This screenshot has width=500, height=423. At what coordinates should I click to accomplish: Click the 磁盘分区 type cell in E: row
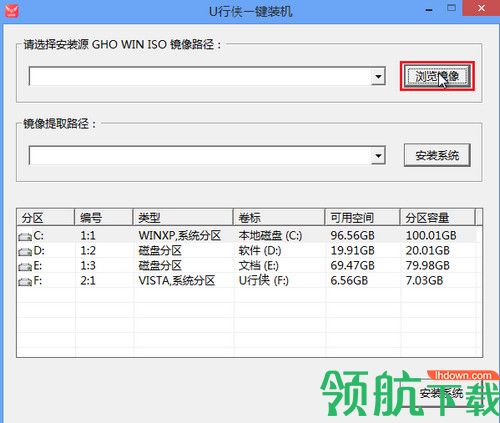[160, 266]
